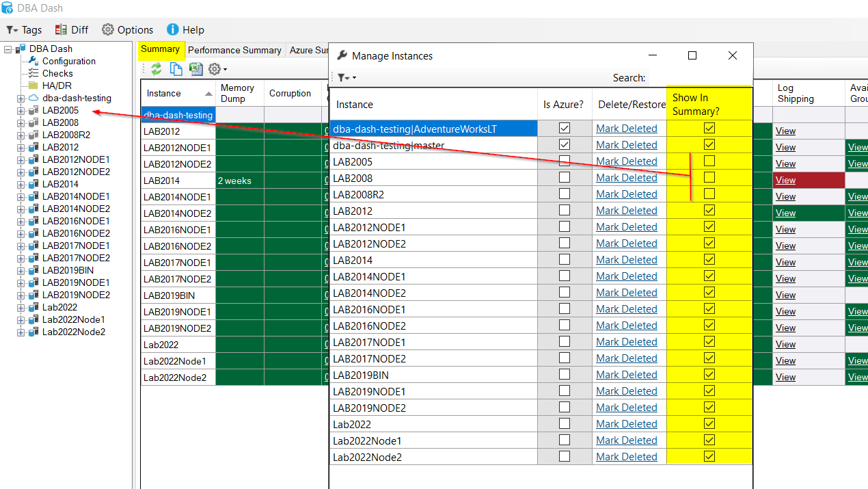This screenshot has height=489, width=868.
Task: Export the grid to Excel via toolbar icon
Action: pyautogui.click(x=196, y=68)
